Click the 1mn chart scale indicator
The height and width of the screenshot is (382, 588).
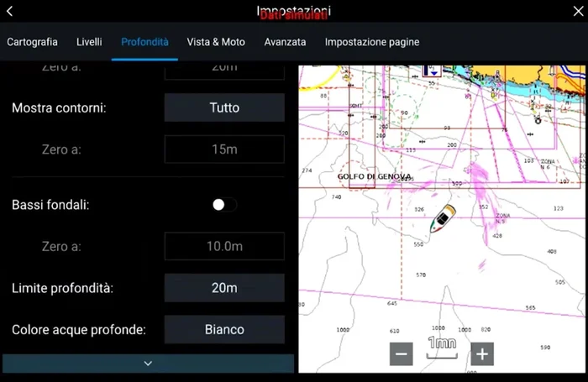(442, 347)
